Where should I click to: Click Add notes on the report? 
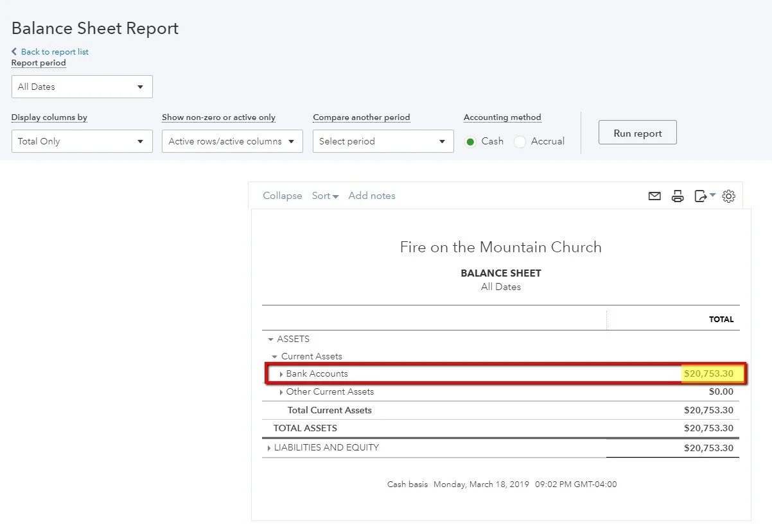[372, 196]
